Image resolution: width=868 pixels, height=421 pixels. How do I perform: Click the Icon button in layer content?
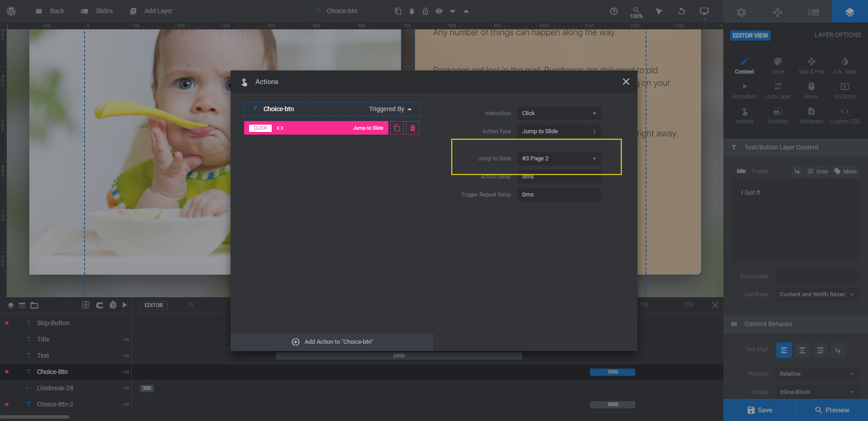[818, 171]
